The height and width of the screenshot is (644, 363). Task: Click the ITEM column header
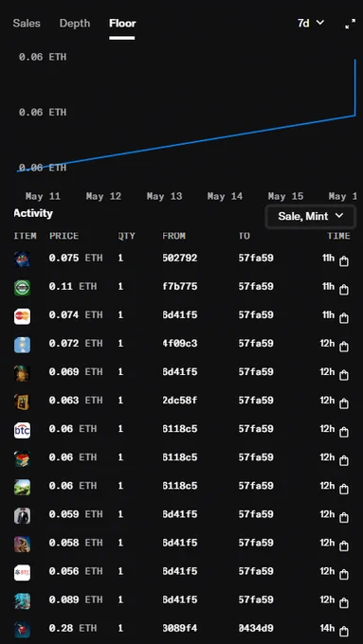25,236
